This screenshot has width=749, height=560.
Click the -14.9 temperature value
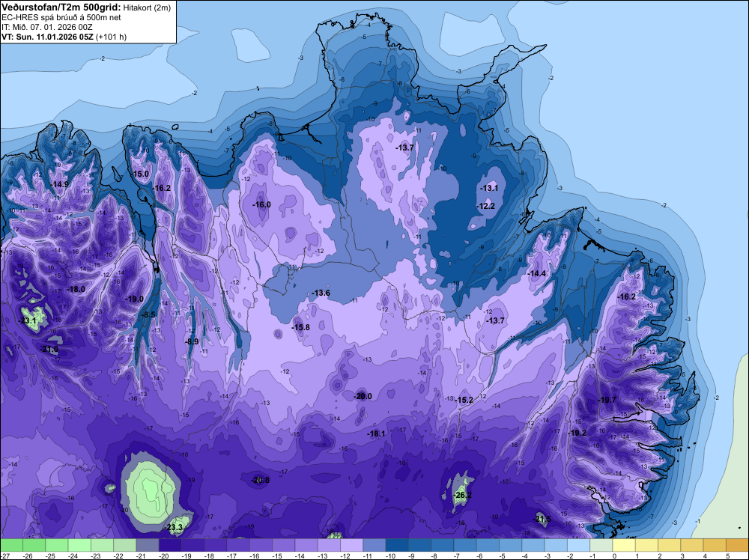[x=61, y=184]
